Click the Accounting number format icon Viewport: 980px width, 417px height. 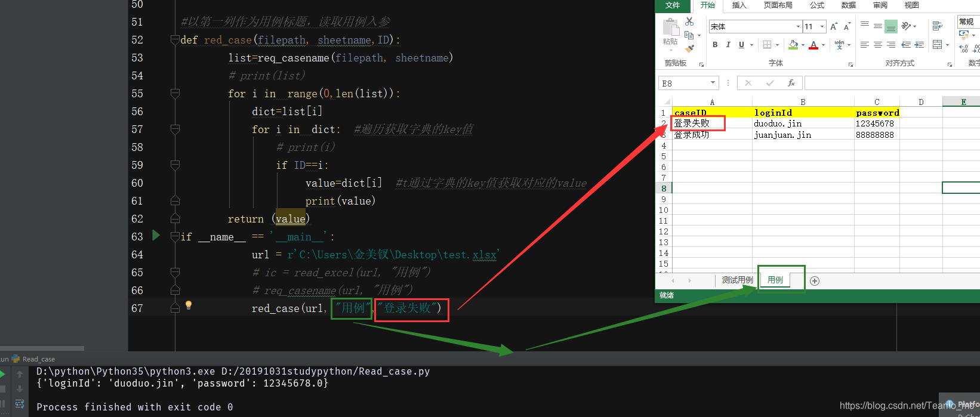[964, 35]
